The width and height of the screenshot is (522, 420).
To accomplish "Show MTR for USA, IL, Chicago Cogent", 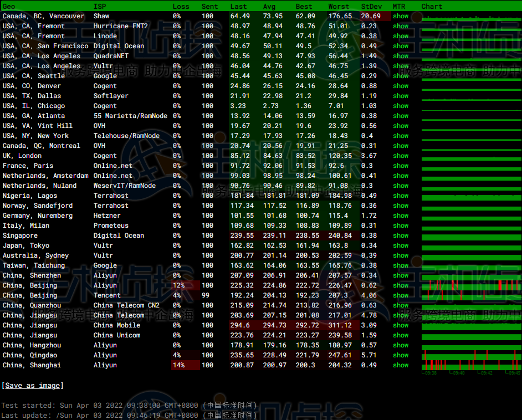I will tap(400, 106).
